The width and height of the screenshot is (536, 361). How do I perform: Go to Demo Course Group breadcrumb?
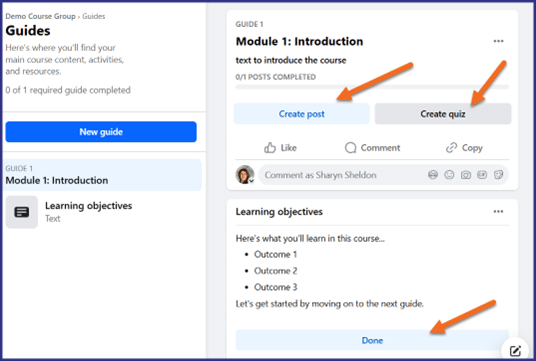[x=40, y=16]
